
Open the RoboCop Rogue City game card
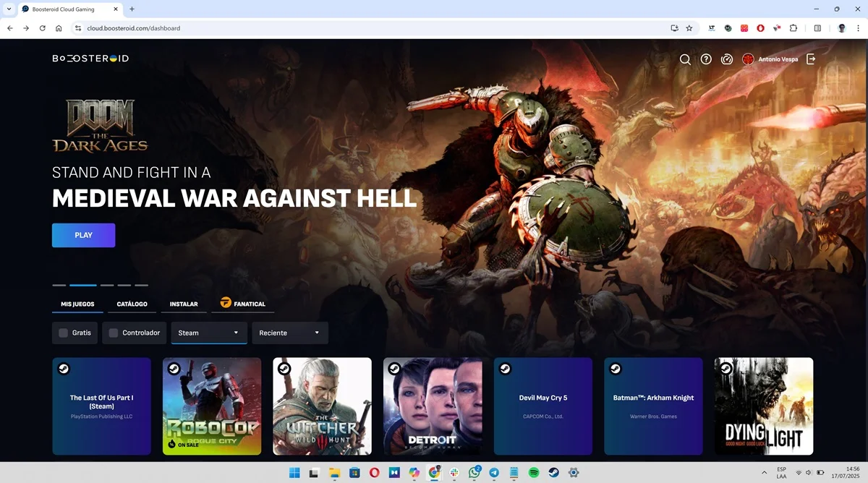[x=212, y=406]
